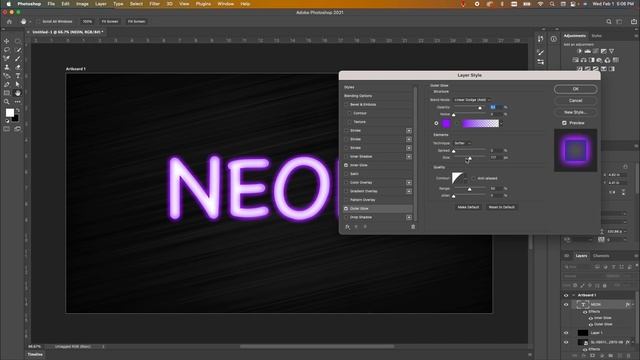Viewport: 640px width, 360px height.
Task: Add another Drop Shadow with plus icon
Action: [409, 217]
